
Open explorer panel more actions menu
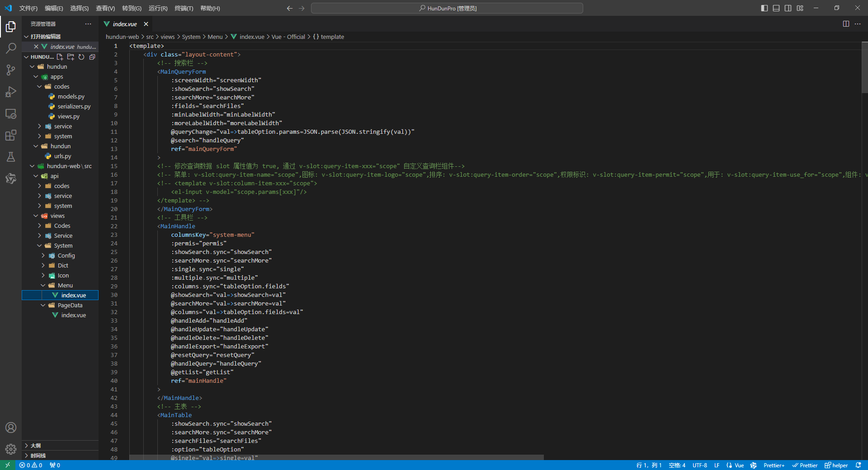pos(88,24)
